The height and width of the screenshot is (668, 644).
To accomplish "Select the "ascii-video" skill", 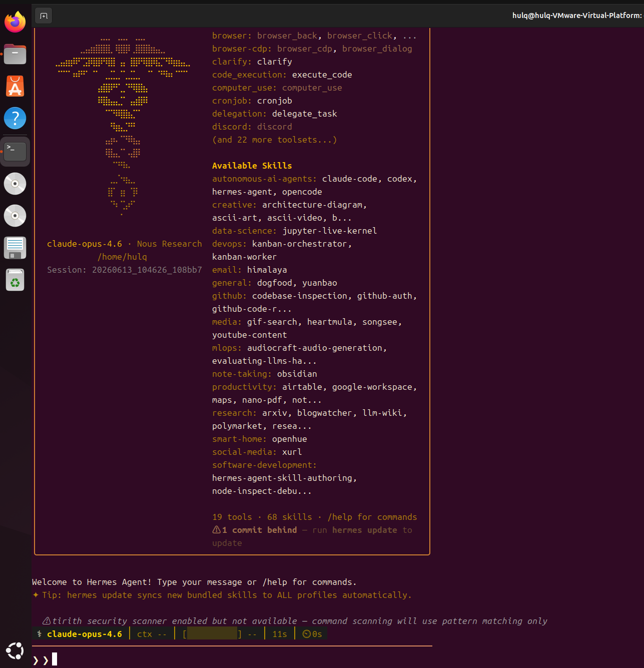I will (295, 218).
